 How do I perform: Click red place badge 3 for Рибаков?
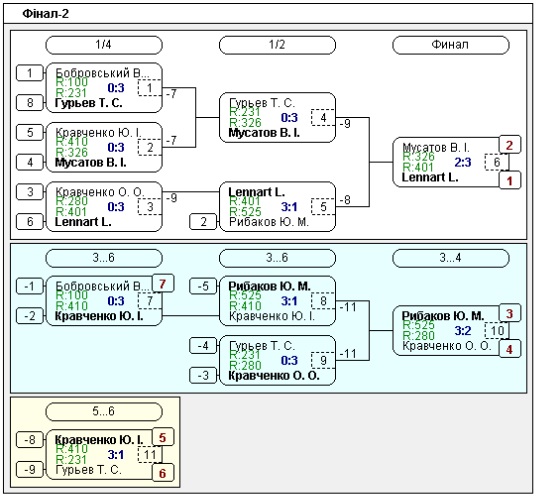click(510, 313)
